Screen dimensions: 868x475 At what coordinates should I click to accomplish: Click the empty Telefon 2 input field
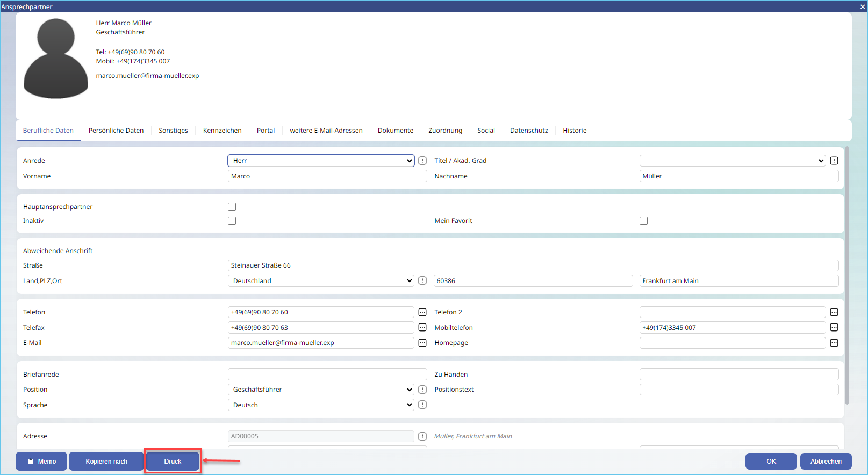[x=733, y=312]
